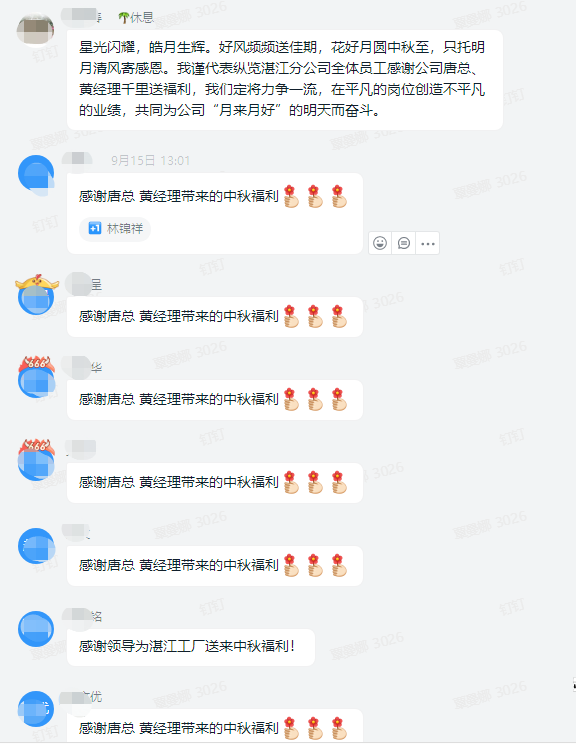Click the +1 林锦祥 reaction tag
This screenshot has width=576, height=744.
coord(115,229)
